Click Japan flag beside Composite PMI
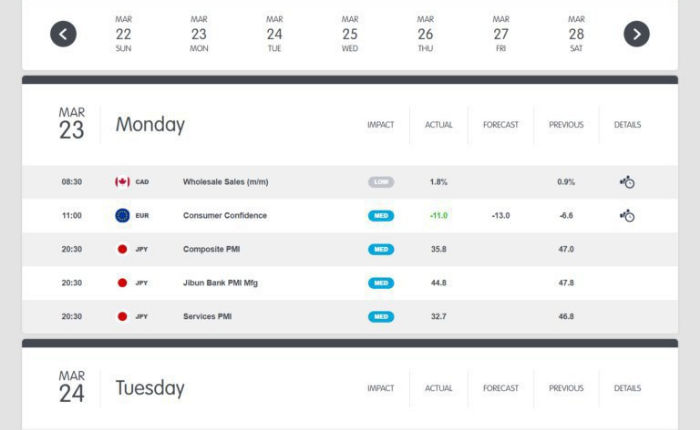 tap(122, 249)
